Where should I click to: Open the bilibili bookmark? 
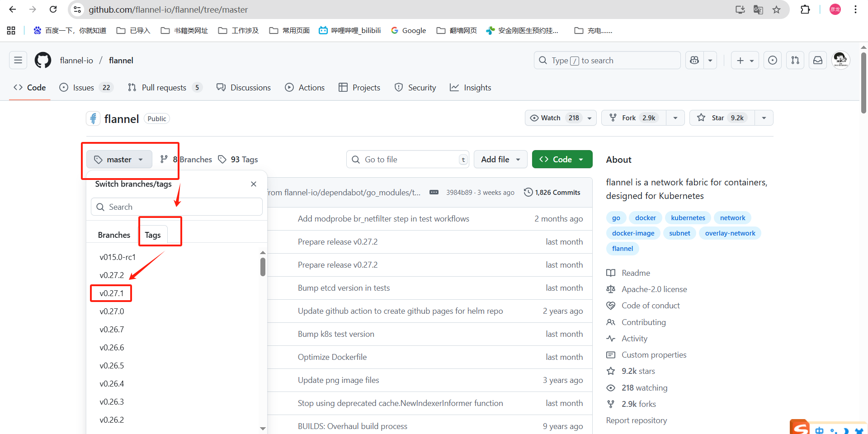point(350,30)
